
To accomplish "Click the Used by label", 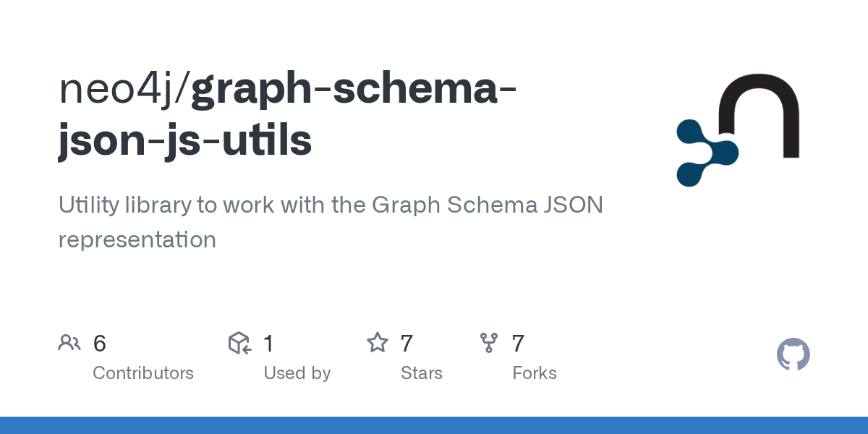I will (297, 373).
